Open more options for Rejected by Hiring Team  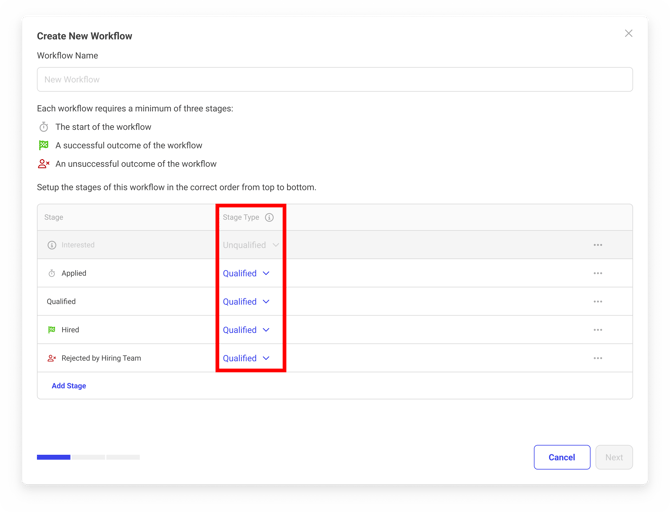(x=597, y=358)
